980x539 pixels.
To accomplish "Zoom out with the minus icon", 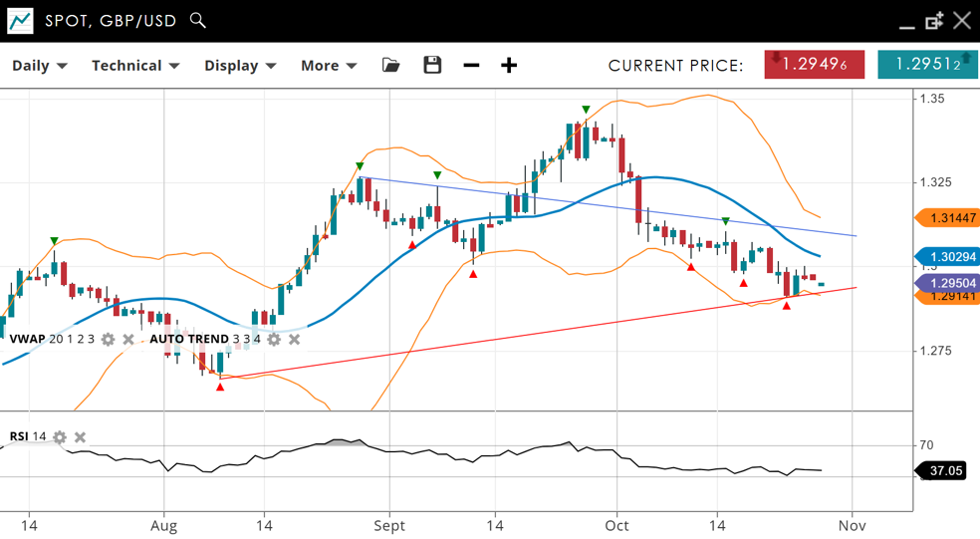I will point(471,65).
